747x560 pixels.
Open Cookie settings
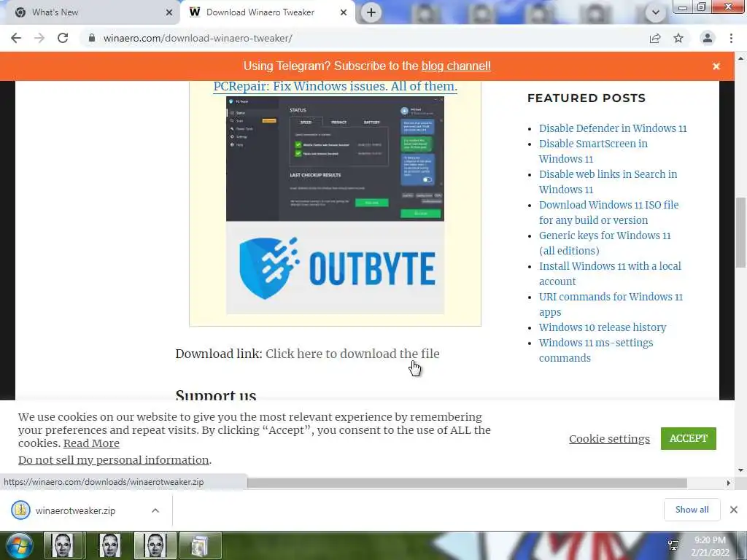click(x=609, y=438)
